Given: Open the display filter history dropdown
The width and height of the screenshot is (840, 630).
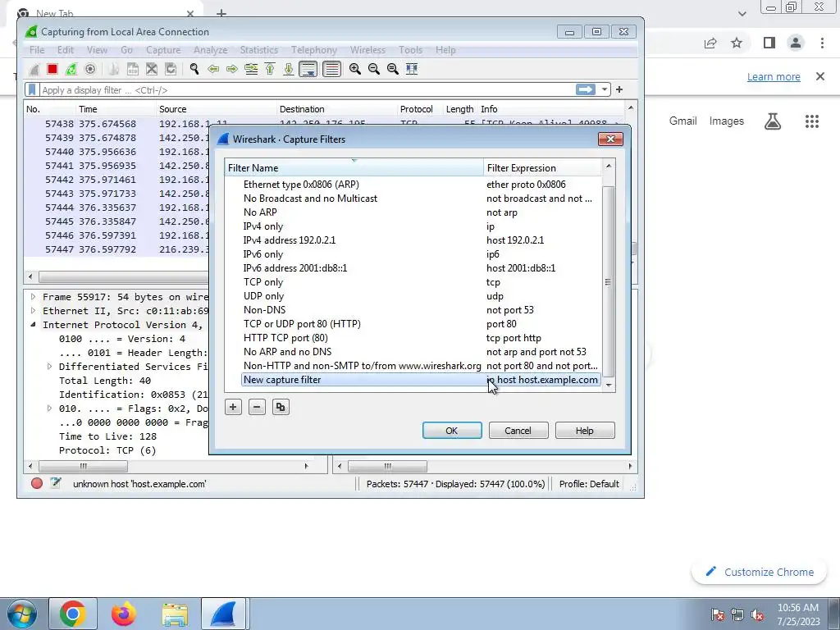Looking at the screenshot, I should (605, 89).
